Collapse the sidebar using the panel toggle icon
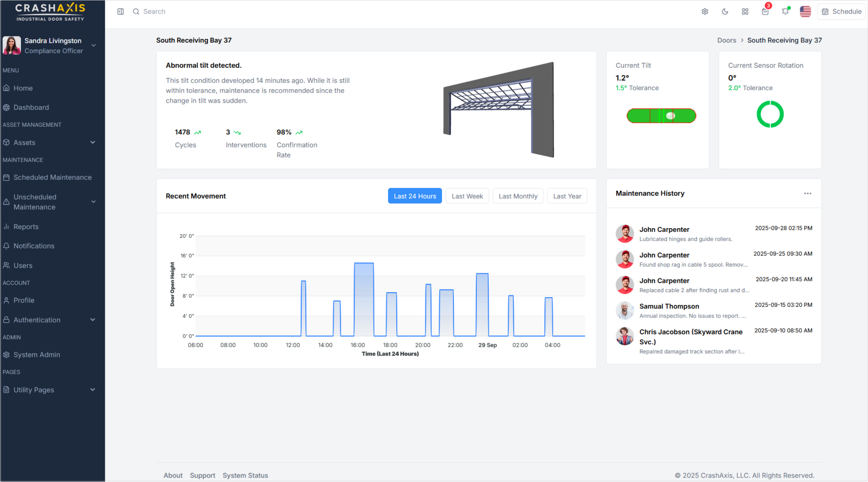868x482 pixels. point(120,11)
